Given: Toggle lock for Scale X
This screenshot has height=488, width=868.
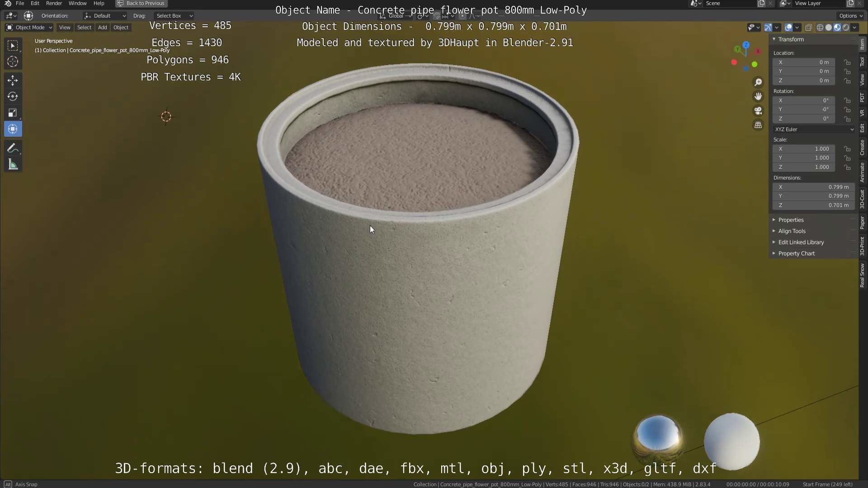Looking at the screenshot, I should coord(847,149).
